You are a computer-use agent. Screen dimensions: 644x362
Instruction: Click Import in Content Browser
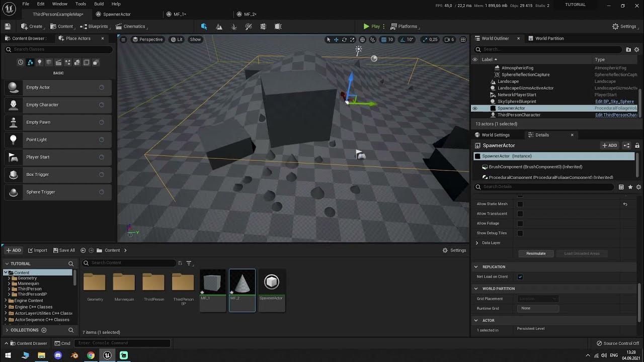[37, 250]
